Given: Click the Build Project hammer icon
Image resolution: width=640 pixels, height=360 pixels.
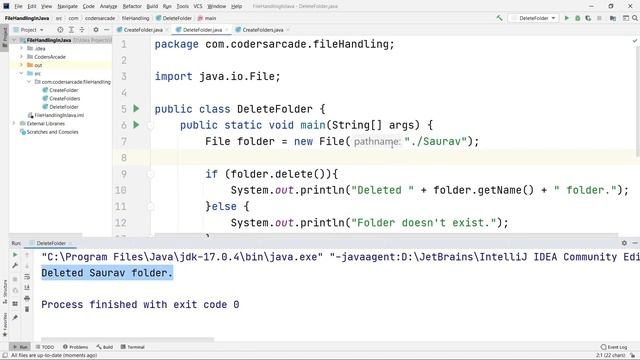Looking at the screenshot, I should tap(499, 18).
